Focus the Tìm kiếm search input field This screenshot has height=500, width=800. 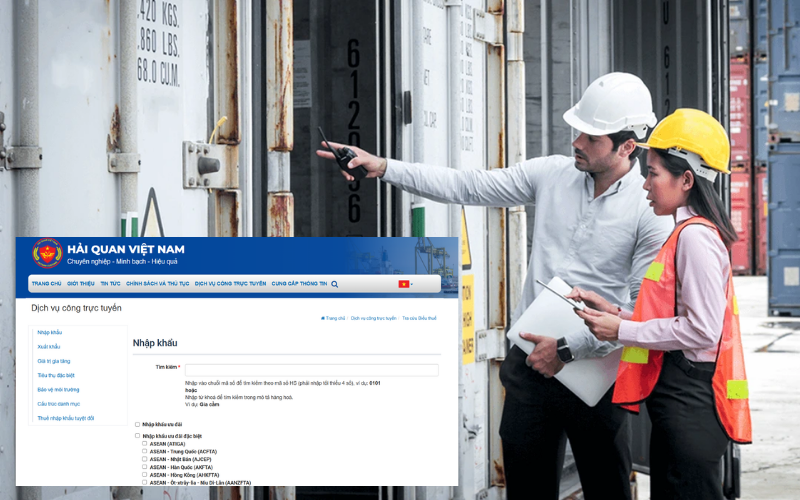point(312,370)
